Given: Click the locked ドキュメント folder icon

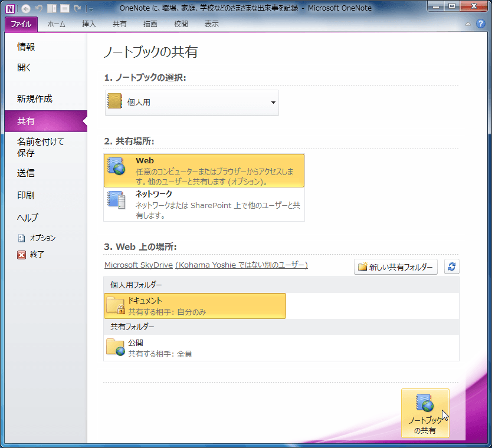Looking at the screenshot, I should [116, 305].
